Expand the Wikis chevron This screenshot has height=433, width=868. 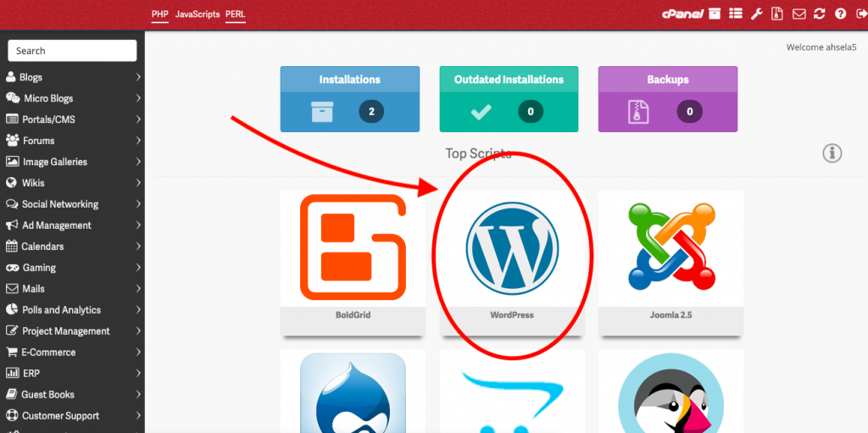coord(138,183)
